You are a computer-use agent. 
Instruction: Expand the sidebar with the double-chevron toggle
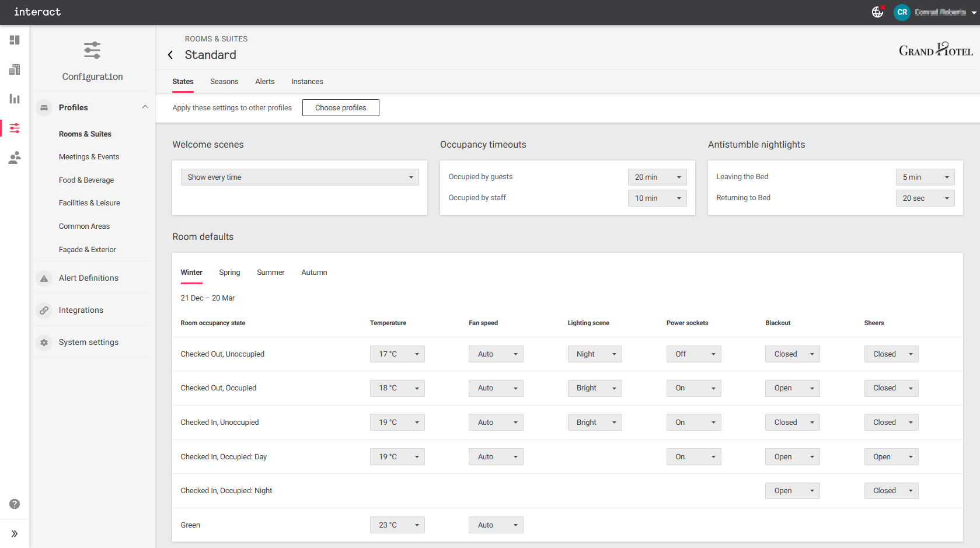(15, 533)
